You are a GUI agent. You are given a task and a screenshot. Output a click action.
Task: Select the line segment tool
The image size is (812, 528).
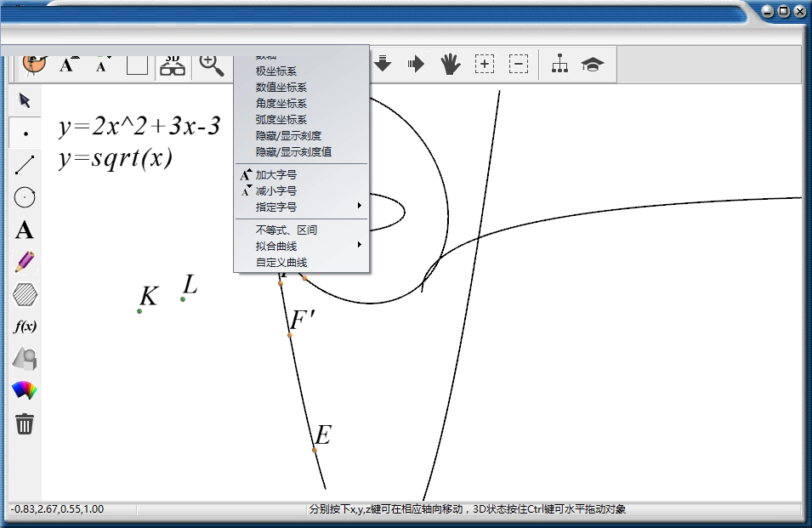25,165
